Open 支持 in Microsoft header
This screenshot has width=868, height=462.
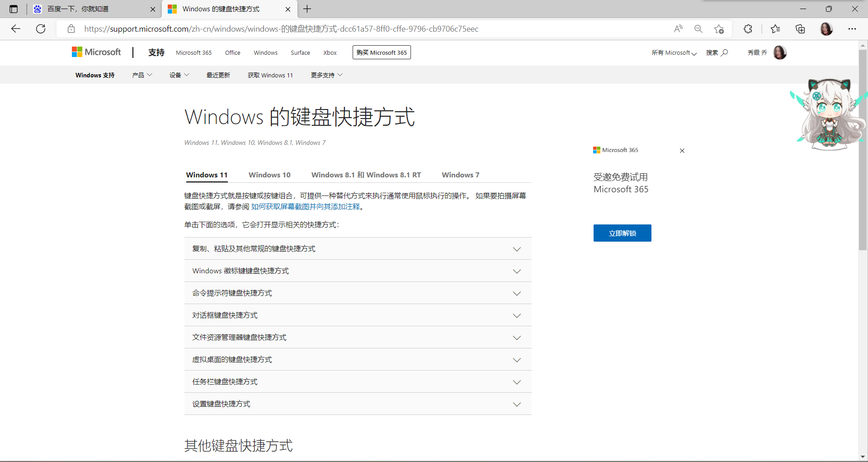156,52
